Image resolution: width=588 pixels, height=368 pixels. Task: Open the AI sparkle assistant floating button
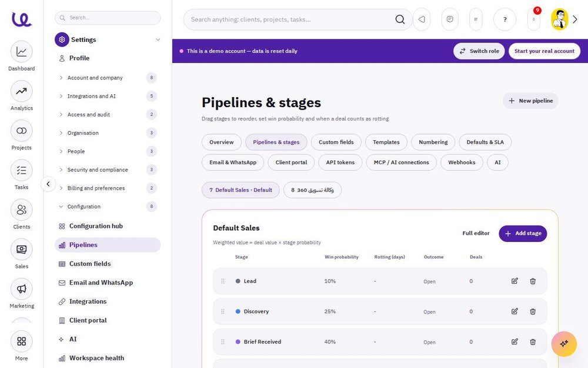(x=564, y=344)
